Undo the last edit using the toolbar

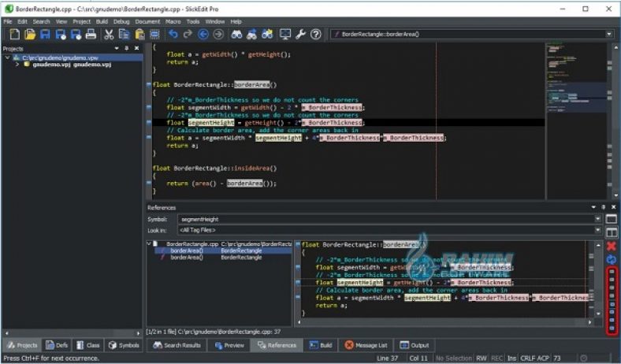174,35
